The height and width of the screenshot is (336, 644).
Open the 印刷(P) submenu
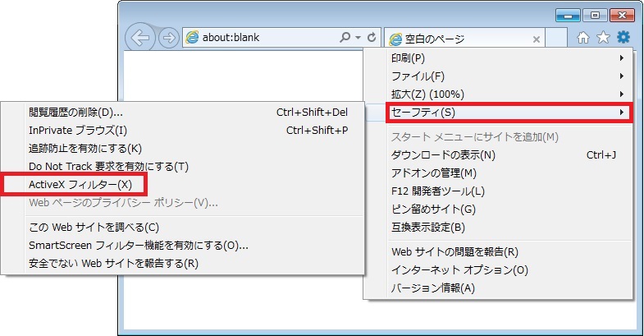click(498, 58)
